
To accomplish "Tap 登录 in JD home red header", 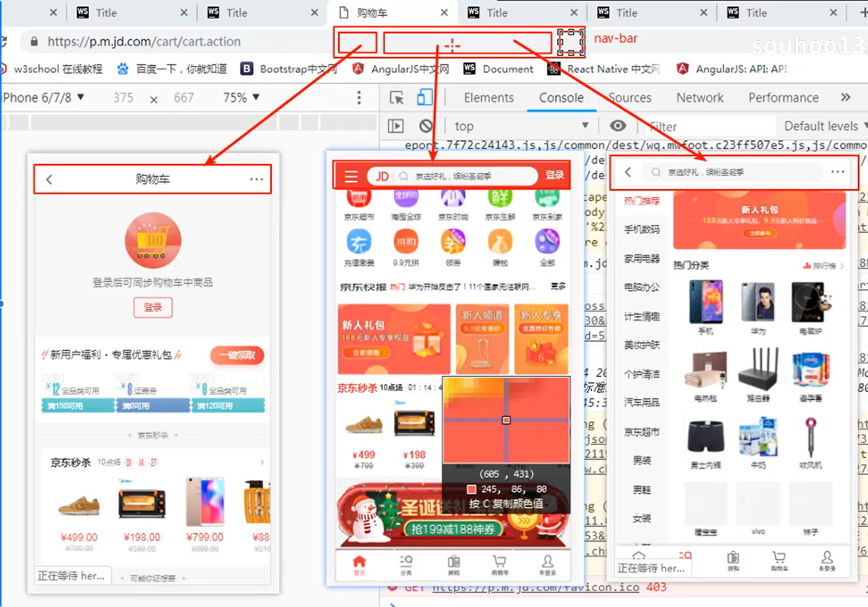I will 554,175.
